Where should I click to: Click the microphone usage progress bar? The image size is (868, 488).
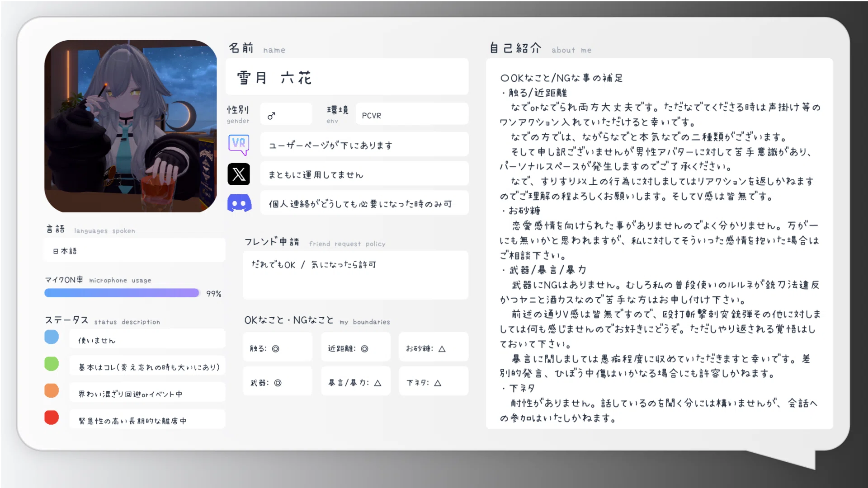(x=122, y=293)
